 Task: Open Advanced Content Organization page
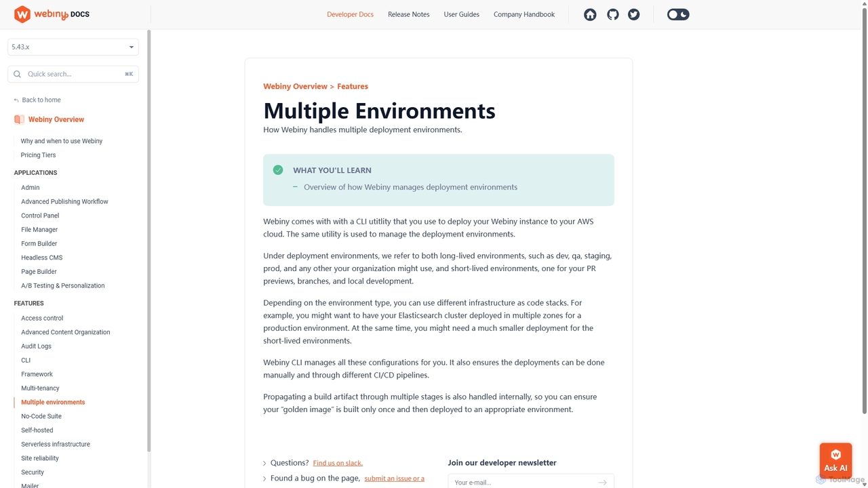(66, 332)
